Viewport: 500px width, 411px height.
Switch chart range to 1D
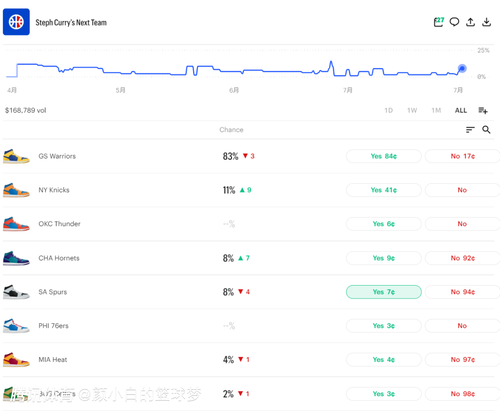pos(388,110)
